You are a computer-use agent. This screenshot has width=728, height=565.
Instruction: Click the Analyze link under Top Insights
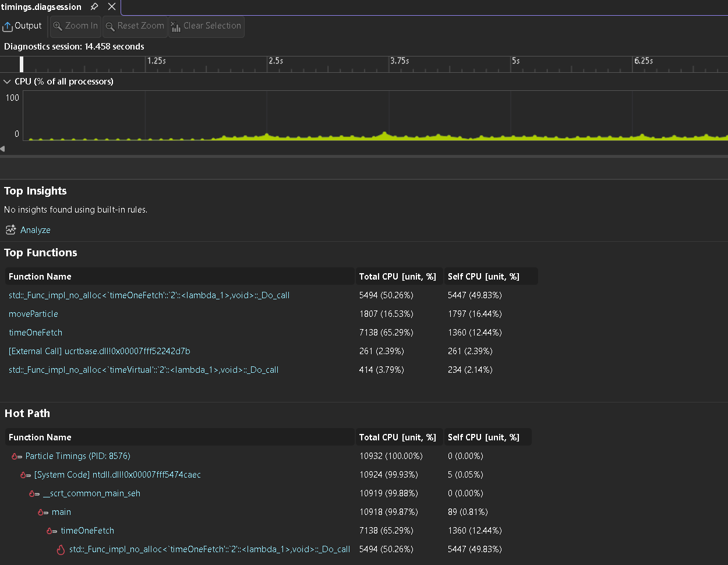(35, 230)
